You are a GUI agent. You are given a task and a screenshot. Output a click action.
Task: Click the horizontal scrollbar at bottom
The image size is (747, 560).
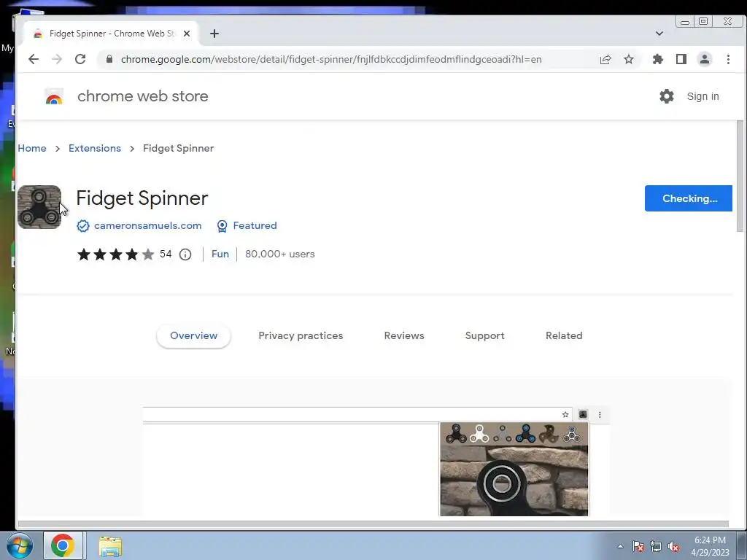pos(373,524)
